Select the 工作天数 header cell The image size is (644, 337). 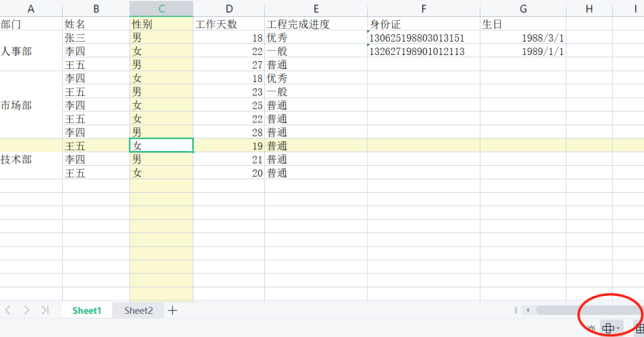(229, 24)
